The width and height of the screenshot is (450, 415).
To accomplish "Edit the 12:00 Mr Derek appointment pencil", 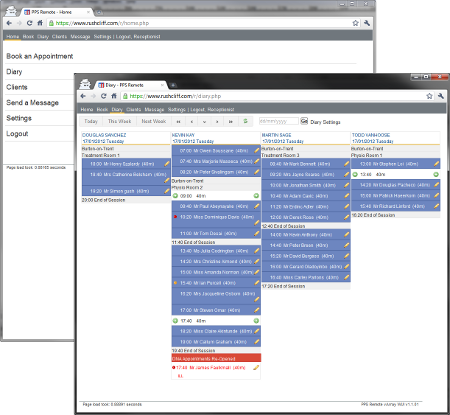I will pos(346,217).
